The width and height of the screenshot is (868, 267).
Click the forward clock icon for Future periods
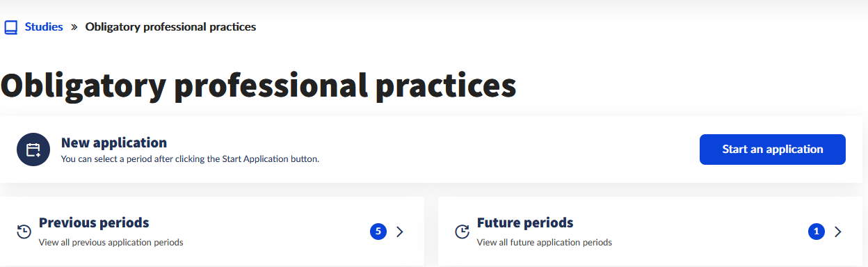(463, 232)
